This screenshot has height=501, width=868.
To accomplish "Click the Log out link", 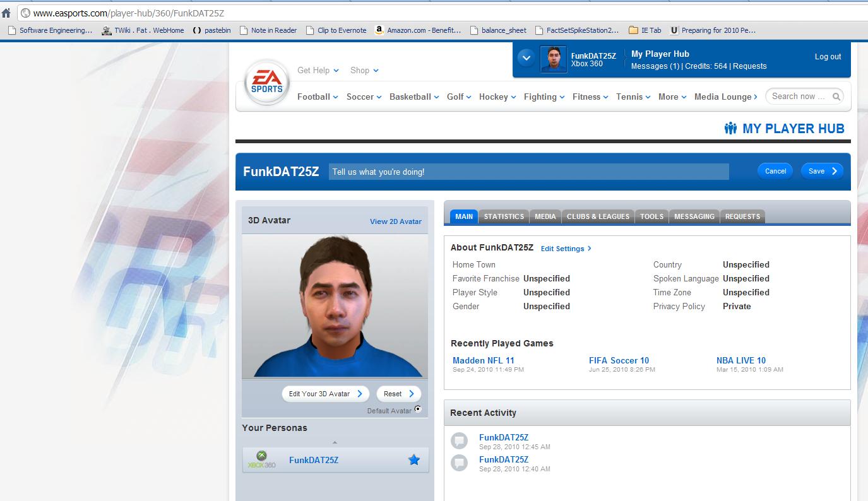I will [828, 56].
